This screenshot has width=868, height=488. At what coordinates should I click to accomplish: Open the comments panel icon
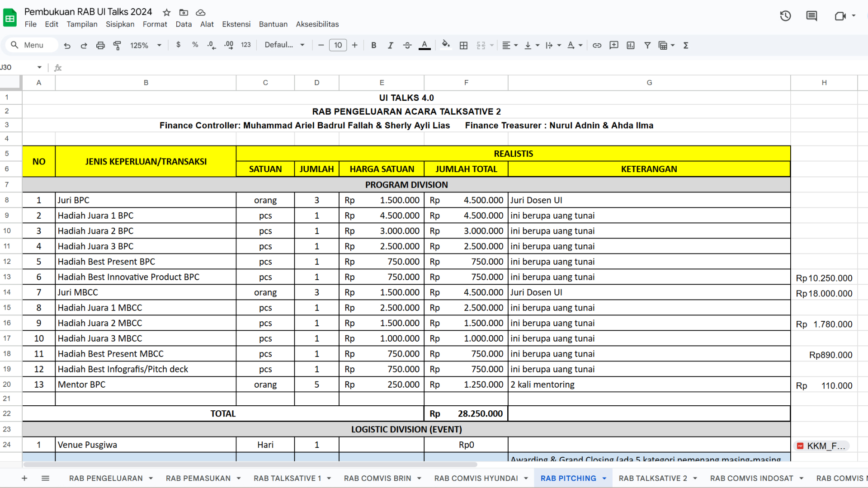tap(811, 16)
